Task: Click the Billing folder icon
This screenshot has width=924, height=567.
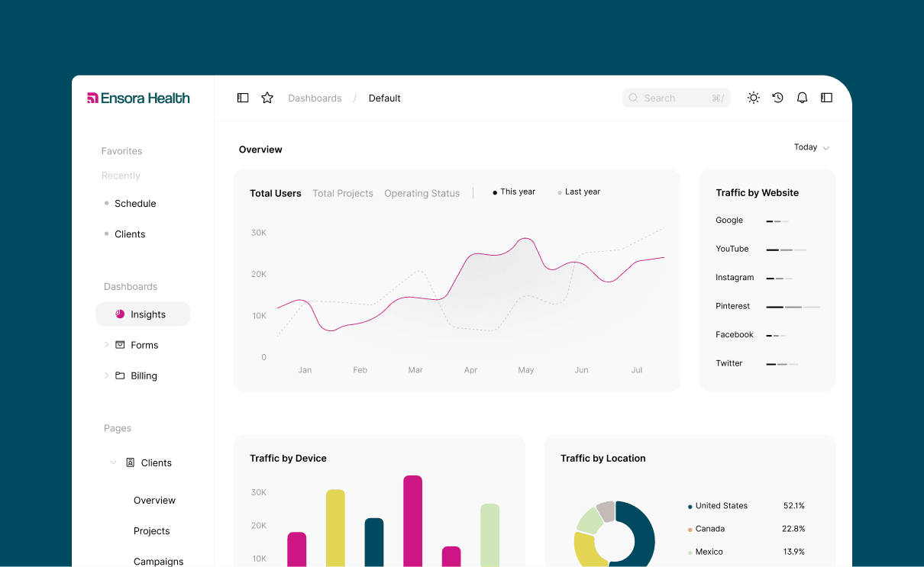Action: (x=120, y=375)
